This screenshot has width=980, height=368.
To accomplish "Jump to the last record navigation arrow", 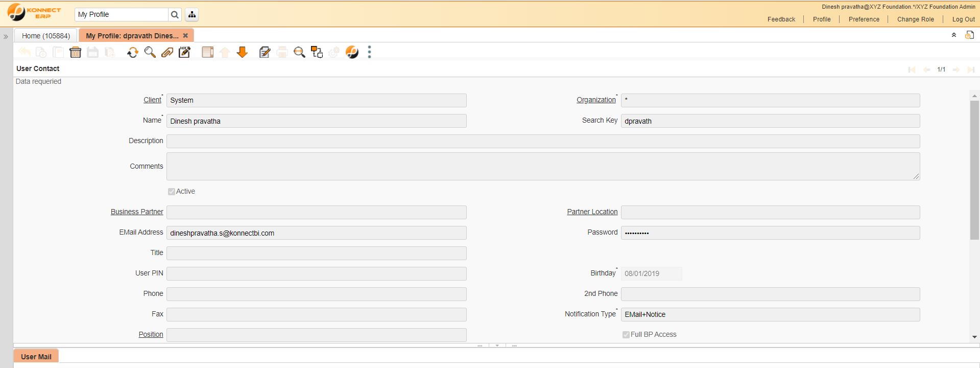I will point(971,70).
